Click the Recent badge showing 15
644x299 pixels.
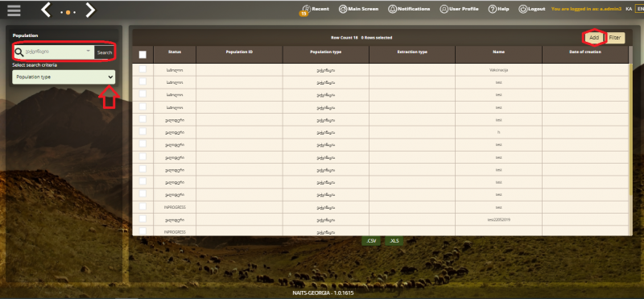click(x=303, y=14)
